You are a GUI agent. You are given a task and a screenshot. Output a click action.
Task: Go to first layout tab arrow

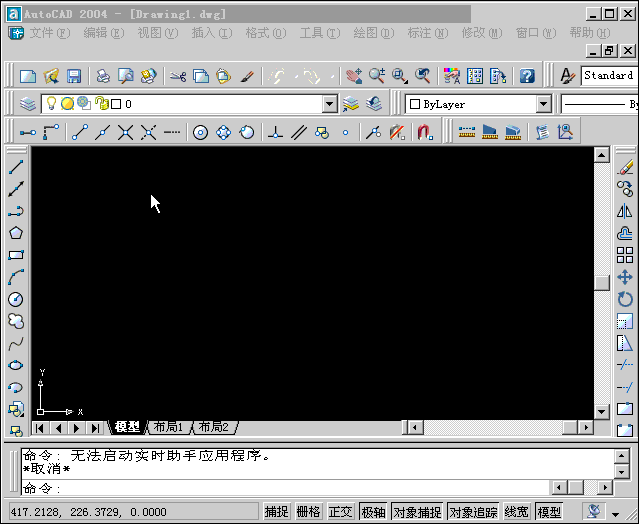[40, 428]
